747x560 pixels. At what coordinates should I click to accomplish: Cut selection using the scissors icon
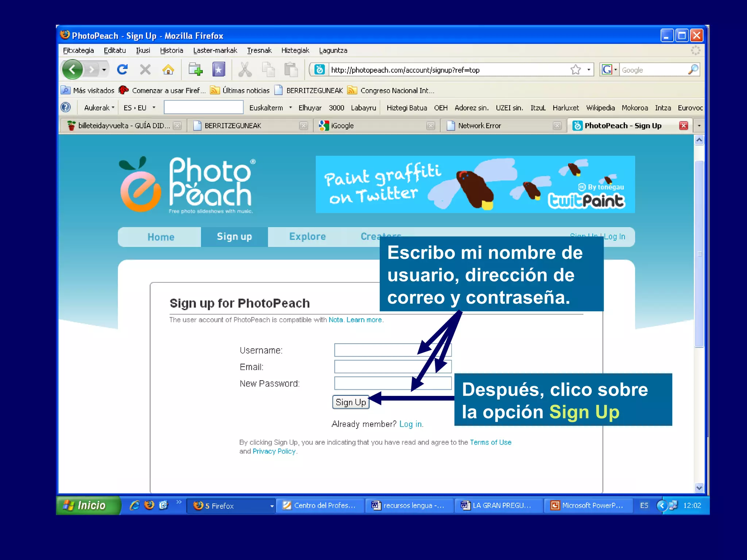(245, 69)
